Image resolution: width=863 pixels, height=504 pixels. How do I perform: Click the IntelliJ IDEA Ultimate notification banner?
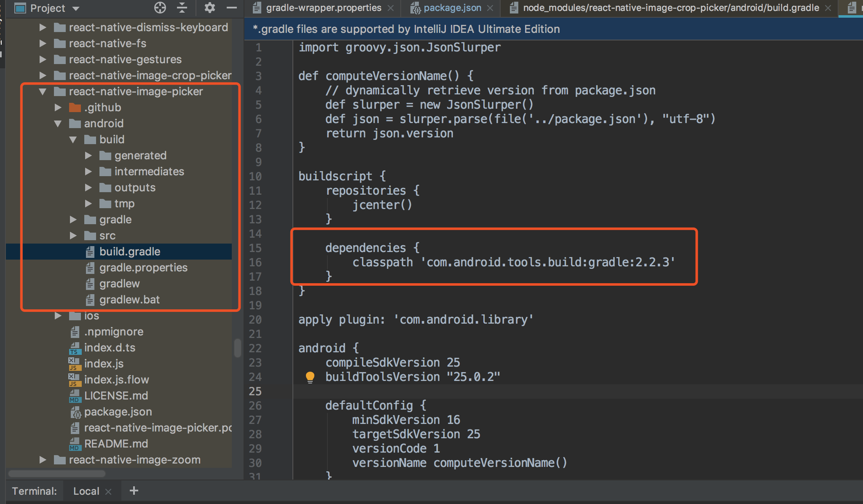[x=553, y=29]
